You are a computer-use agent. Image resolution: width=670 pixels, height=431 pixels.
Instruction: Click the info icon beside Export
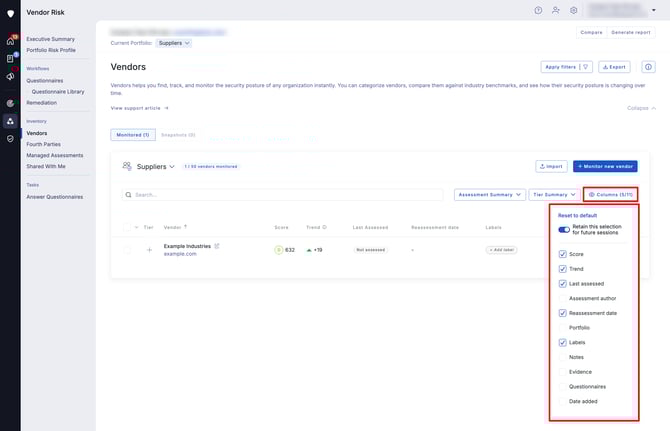pos(649,67)
